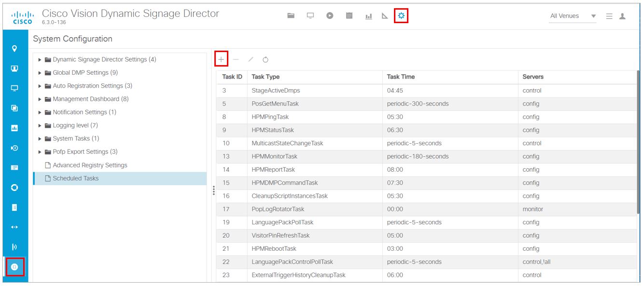Select the HPMRebootTask row in the table
Screen dimensions: 644x286
(x=274, y=249)
